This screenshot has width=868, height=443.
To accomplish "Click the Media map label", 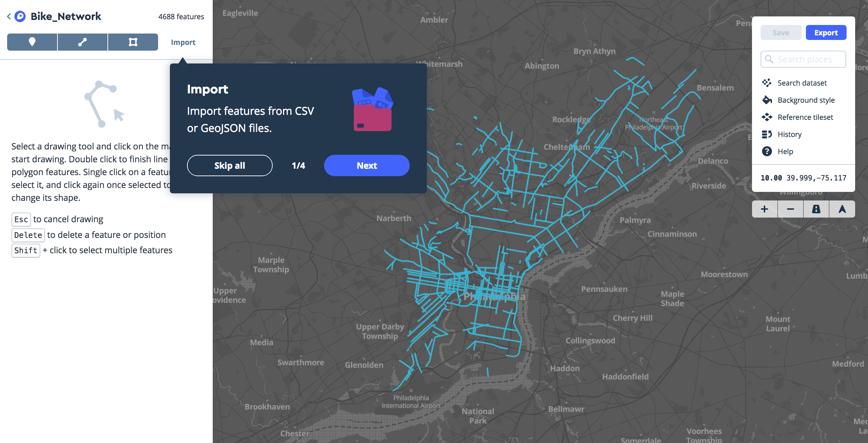I will 262,342.
